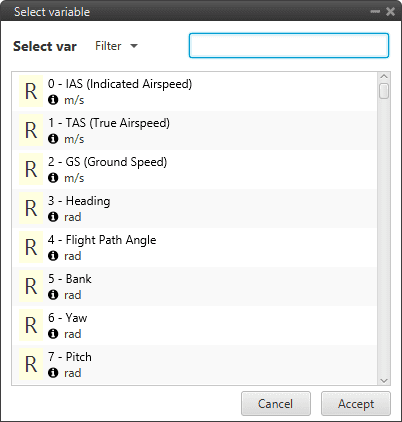
Task: Select the 4 - Flight Path Angle entry
Action: point(195,248)
